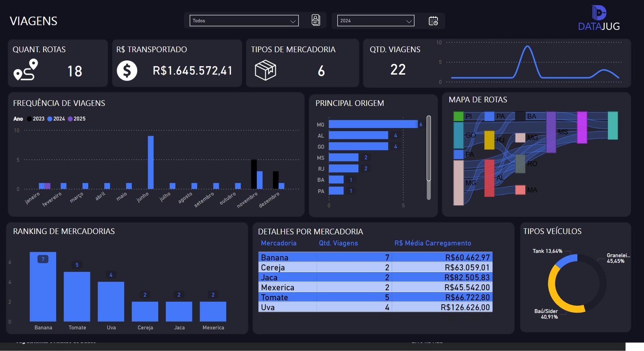Sort by R$ Média Carregamento column header
The width and height of the screenshot is (644, 351).
point(433,243)
